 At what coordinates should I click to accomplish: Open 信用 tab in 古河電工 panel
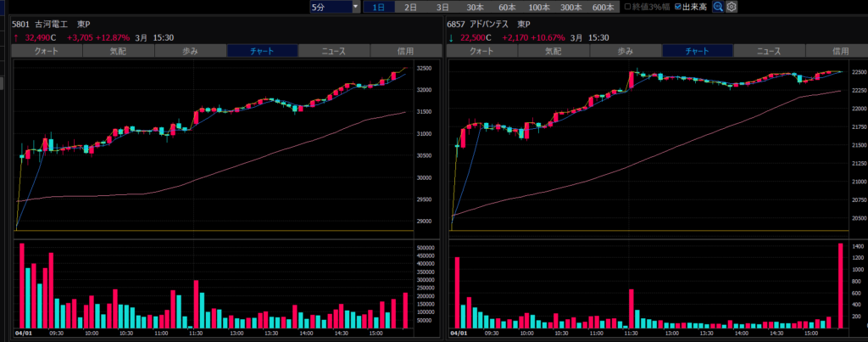404,51
